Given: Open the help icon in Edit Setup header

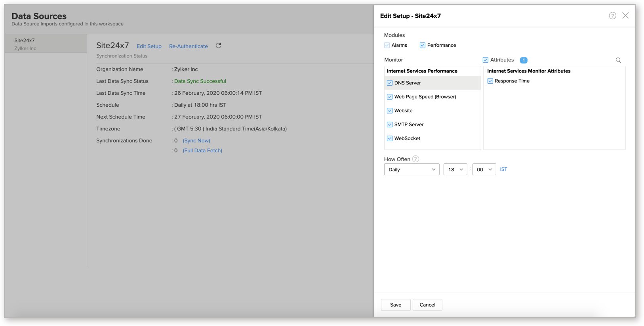Looking at the screenshot, I should (x=612, y=15).
